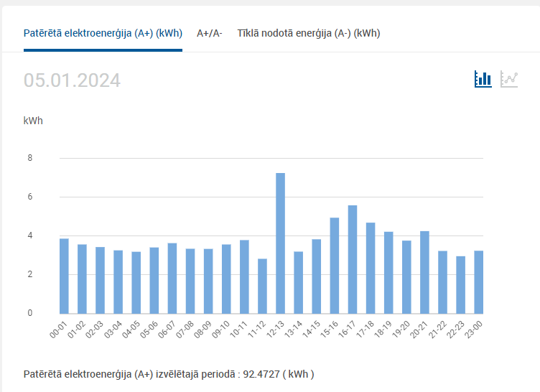Select the 16-17 hour bar

(353, 259)
